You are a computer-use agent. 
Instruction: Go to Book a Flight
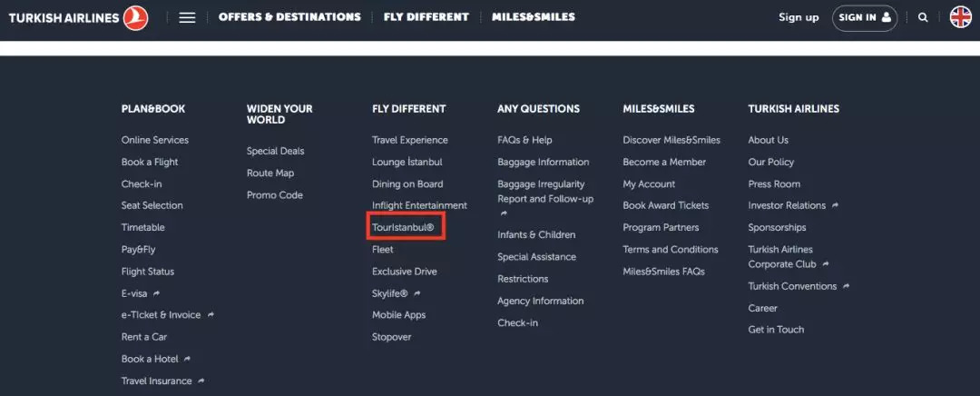coord(150,162)
